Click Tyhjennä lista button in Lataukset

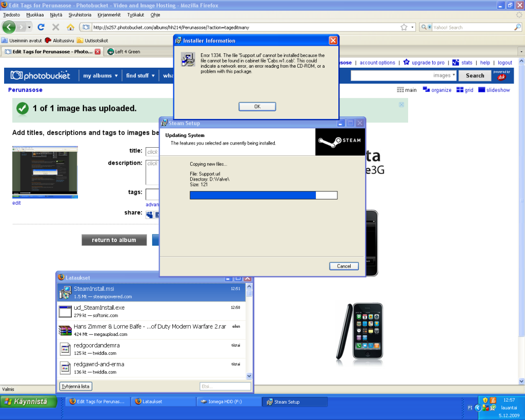click(76, 386)
